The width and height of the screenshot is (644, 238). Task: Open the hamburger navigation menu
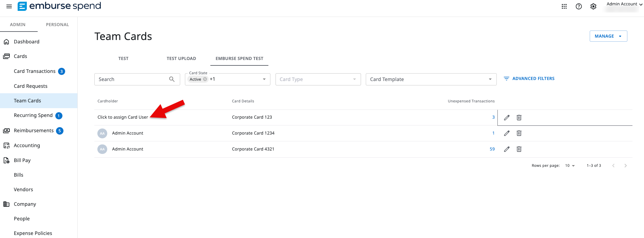[x=9, y=6]
